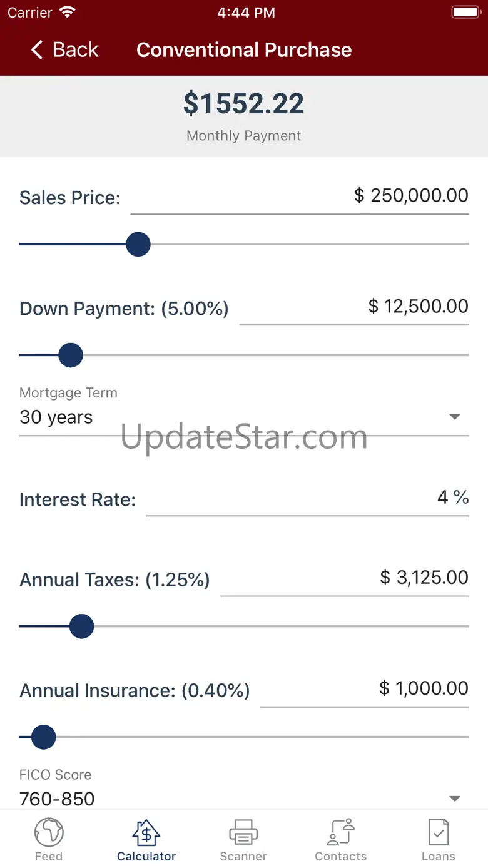
Task: Tap the Wi-Fi status icon
Action: (67, 12)
